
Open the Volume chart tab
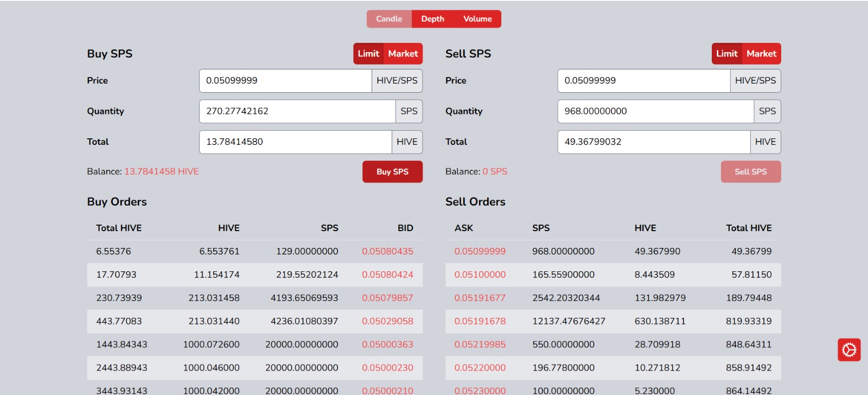coord(477,19)
